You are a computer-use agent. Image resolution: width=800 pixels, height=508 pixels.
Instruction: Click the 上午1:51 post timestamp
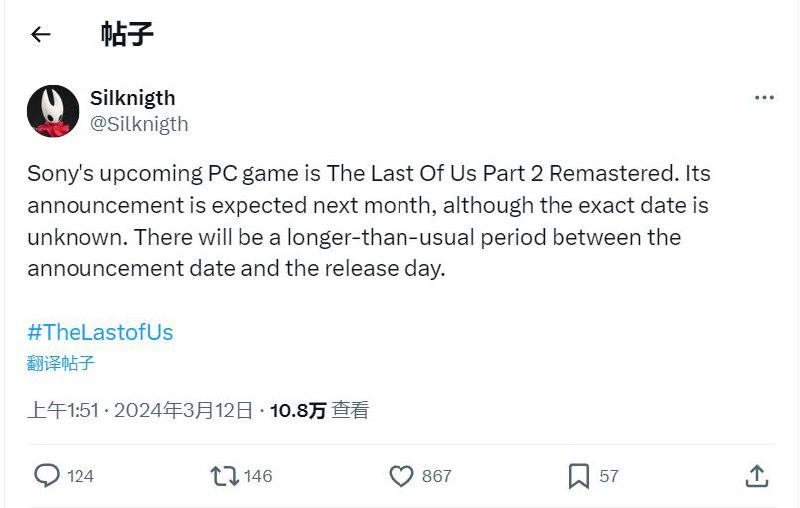click(x=64, y=410)
